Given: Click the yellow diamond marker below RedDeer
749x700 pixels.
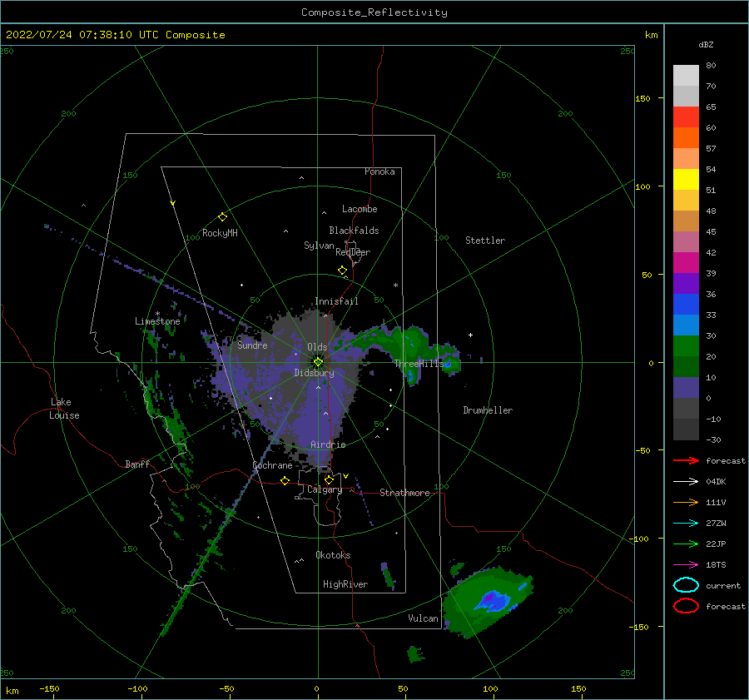Looking at the screenshot, I should 343,270.
